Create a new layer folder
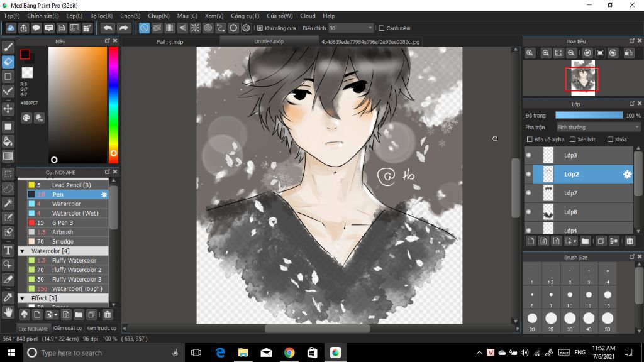Screen dimensions: 644x362 coord(585,241)
